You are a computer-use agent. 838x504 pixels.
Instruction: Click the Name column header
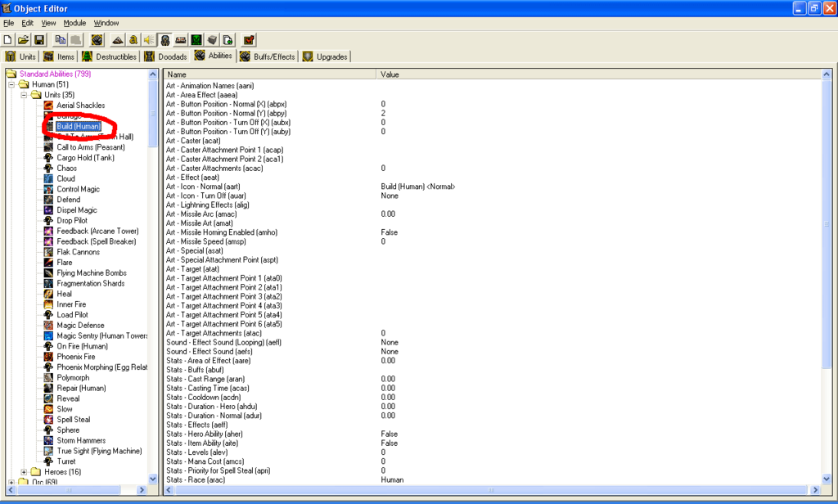[270, 74]
